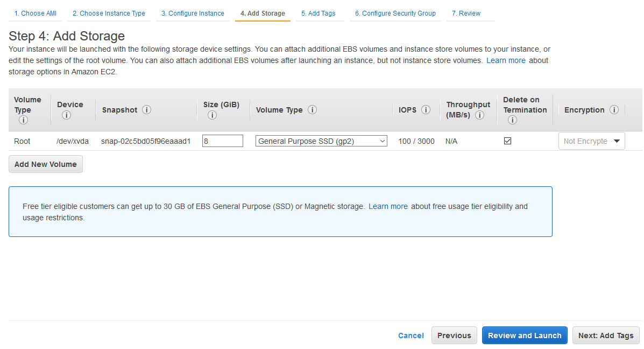Show IOPS info icon tooltip

pos(426,110)
